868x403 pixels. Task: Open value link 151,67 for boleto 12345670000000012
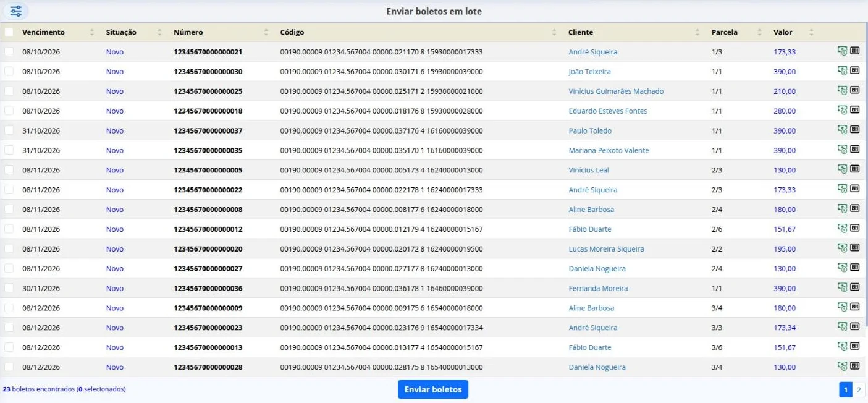(785, 229)
